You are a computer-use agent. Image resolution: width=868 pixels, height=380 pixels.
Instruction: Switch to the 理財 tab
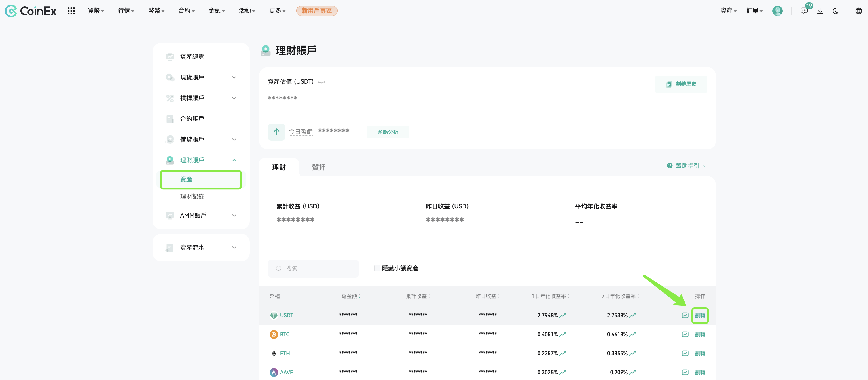click(279, 168)
